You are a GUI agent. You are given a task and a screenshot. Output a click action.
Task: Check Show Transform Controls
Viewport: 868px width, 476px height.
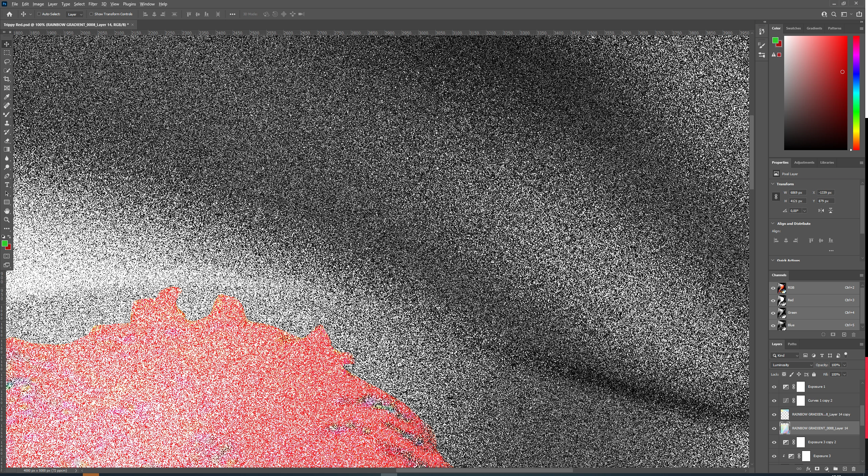tap(91, 14)
